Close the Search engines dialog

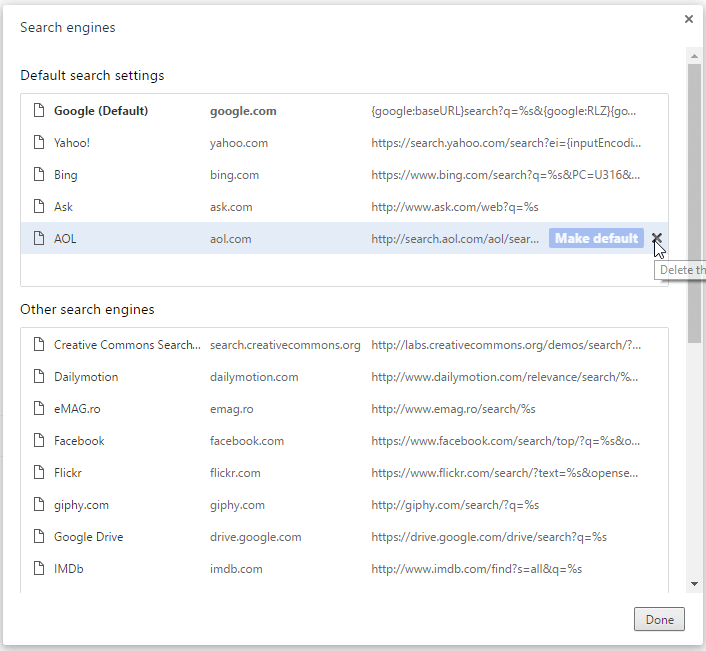pyautogui.click(x=688, y=19)
